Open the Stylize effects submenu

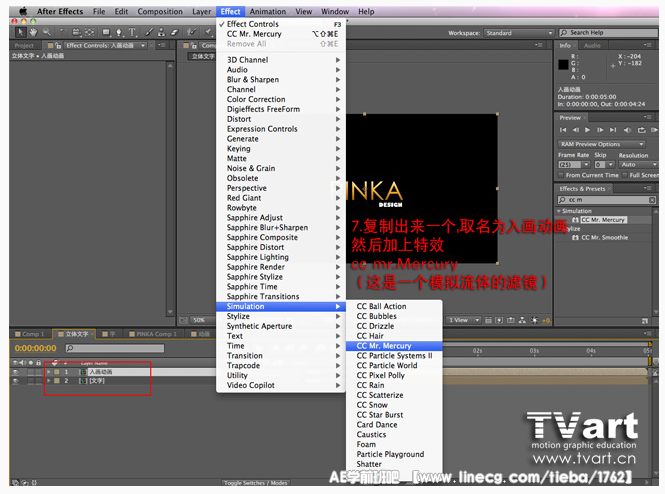(x=280, y=316)
